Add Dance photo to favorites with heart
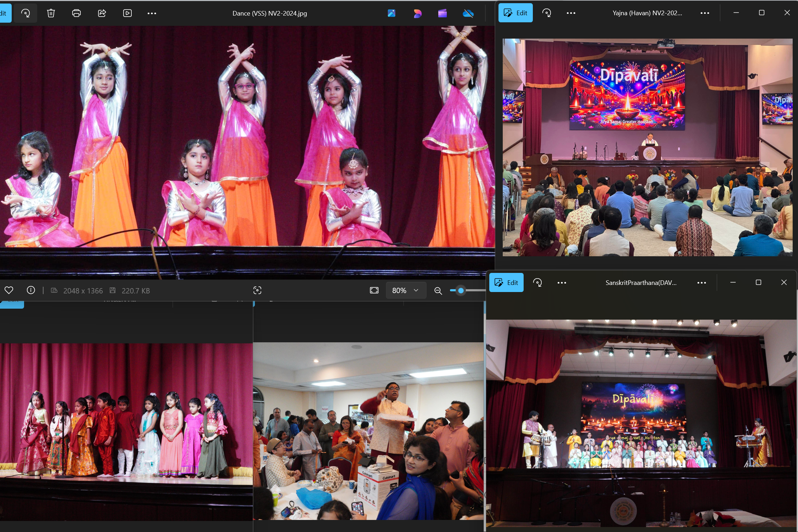The width and height of the screenshot is (798, 532). [x=9, y=291]
